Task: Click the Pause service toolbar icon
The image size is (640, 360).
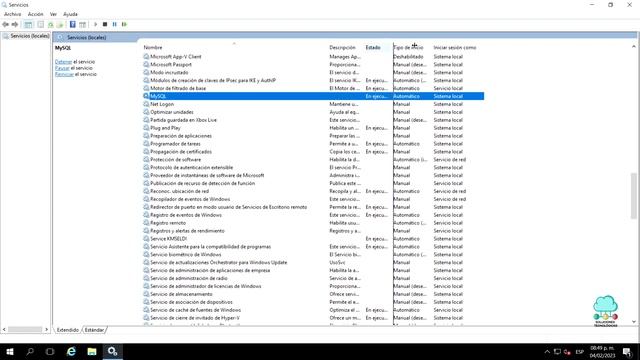Action: click(115, 24)
